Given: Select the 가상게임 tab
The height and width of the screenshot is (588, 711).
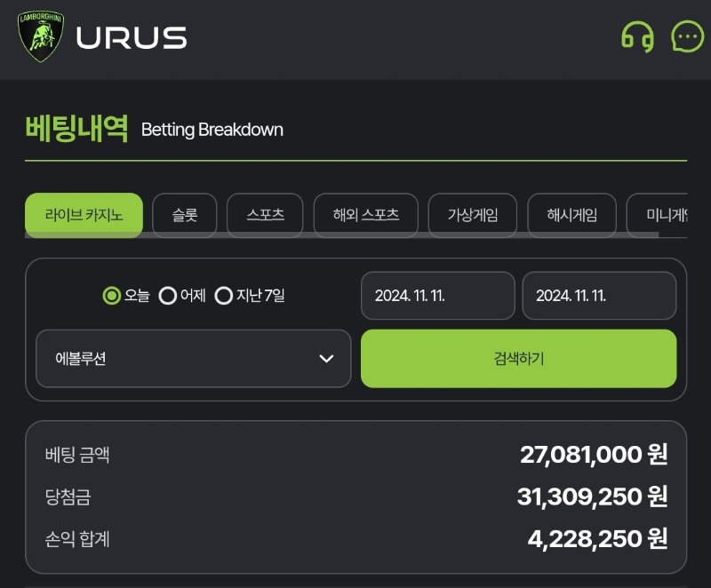Looking at the screenshot, I should click(x=473, y=215).
